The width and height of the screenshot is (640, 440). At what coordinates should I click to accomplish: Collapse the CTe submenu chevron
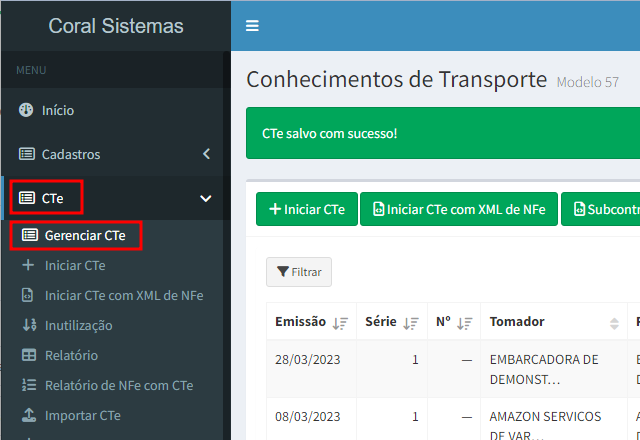tap(206, 198)
